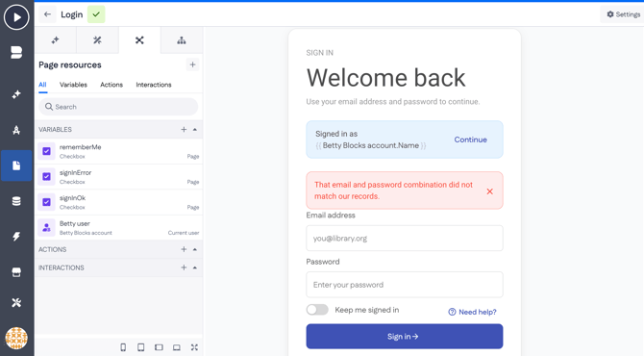Open the block store icon
The image size is (644, 356).
(x=16, y=272)
